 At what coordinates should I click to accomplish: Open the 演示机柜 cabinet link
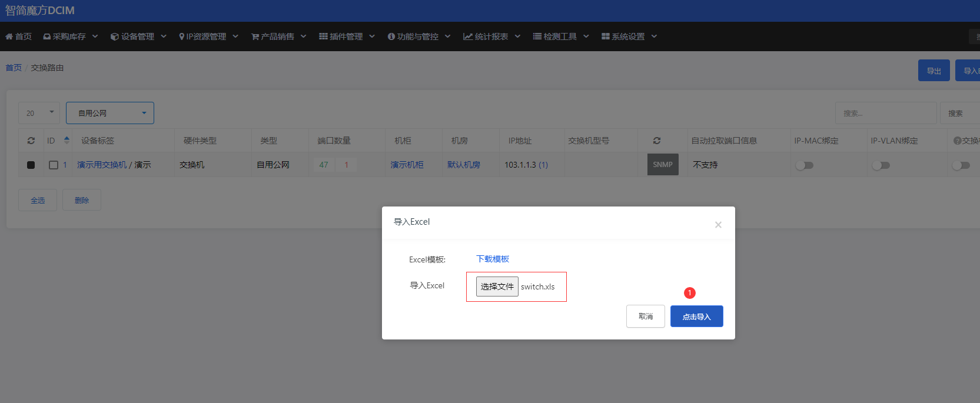point(407,165)
